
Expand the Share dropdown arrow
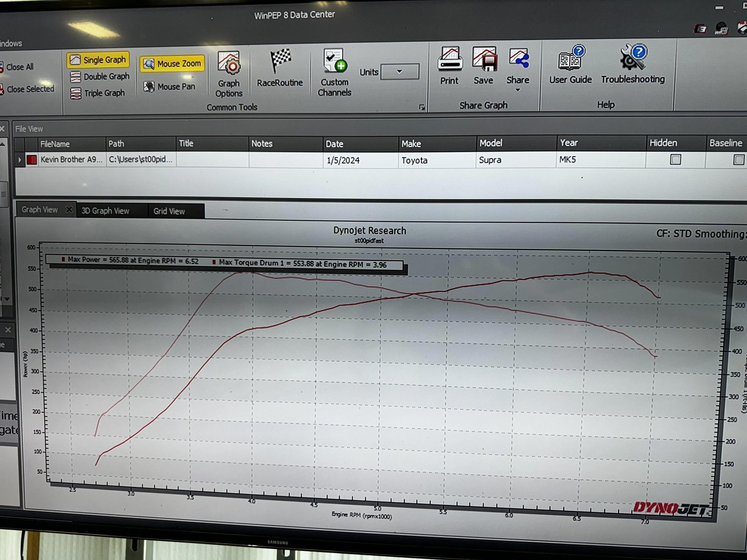[x=518, y=90]
